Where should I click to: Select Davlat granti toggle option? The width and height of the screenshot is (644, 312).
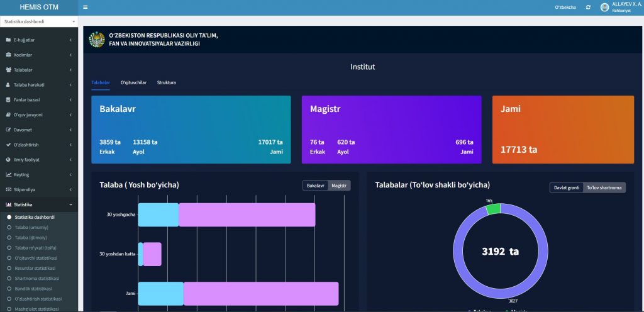pos(565,187)
